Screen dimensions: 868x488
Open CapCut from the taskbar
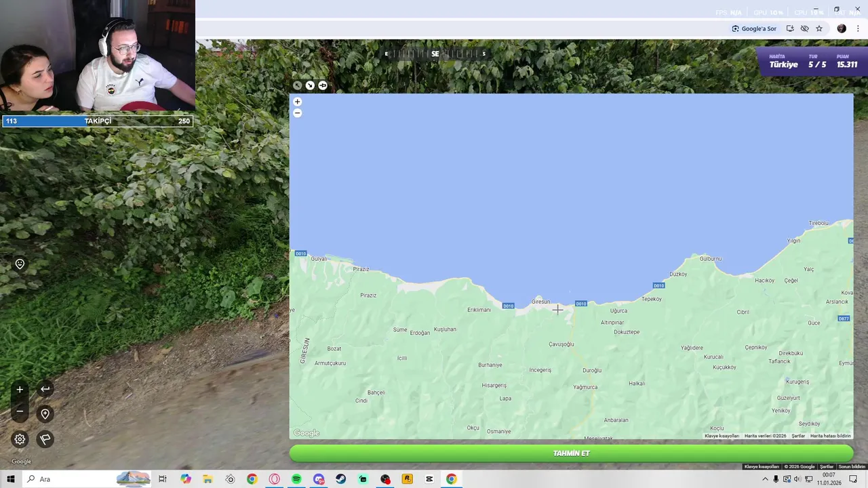click(x=429, y=479)
